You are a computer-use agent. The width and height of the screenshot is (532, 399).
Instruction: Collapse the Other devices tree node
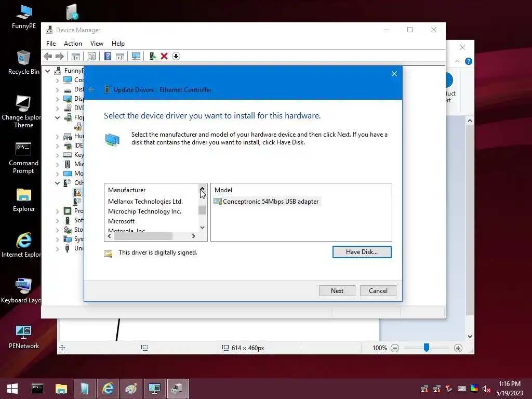coord(57,183)
